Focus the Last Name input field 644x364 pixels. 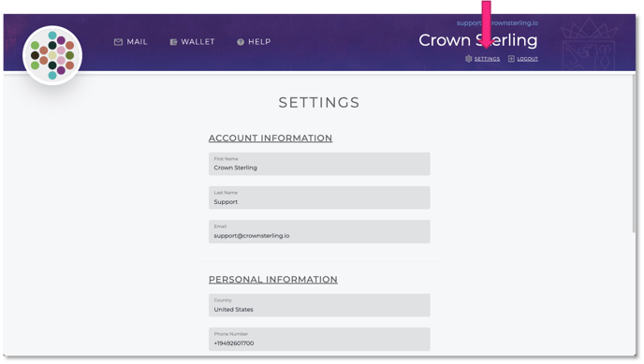[x=319, y=197]
